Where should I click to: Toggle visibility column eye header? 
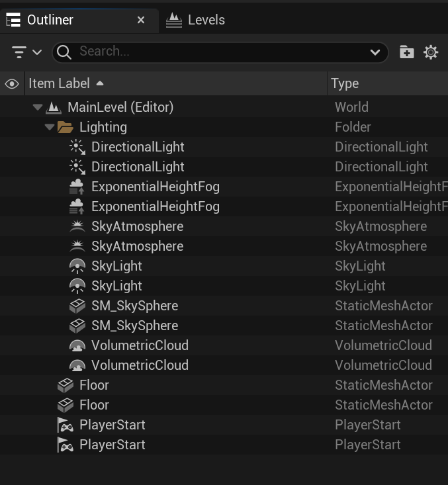pyautogui.click(x=12, y=84)
